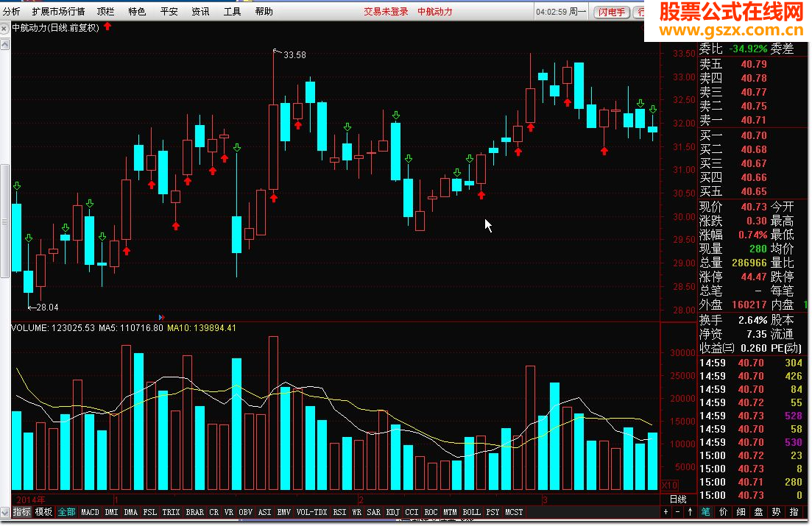Click the X10 volume scale label
Screen dimensions: 812x526
tap(670, 485)
